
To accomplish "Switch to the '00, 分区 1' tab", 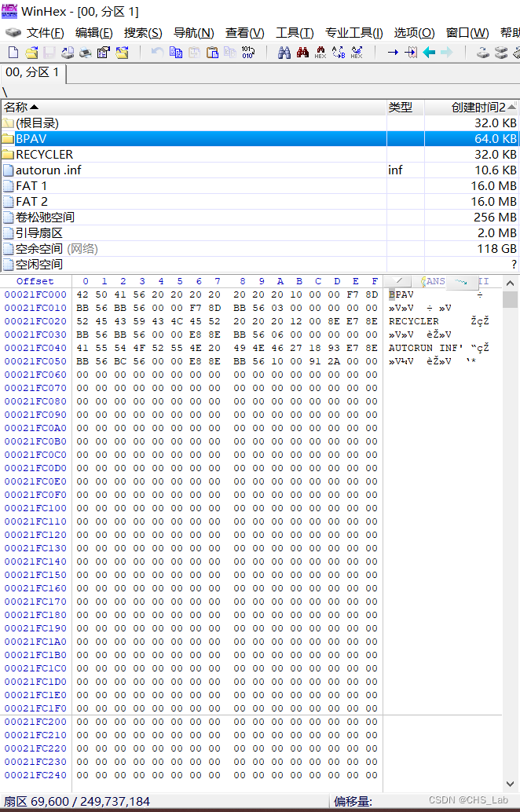I will pyautogui.click(x=32, y=72).
